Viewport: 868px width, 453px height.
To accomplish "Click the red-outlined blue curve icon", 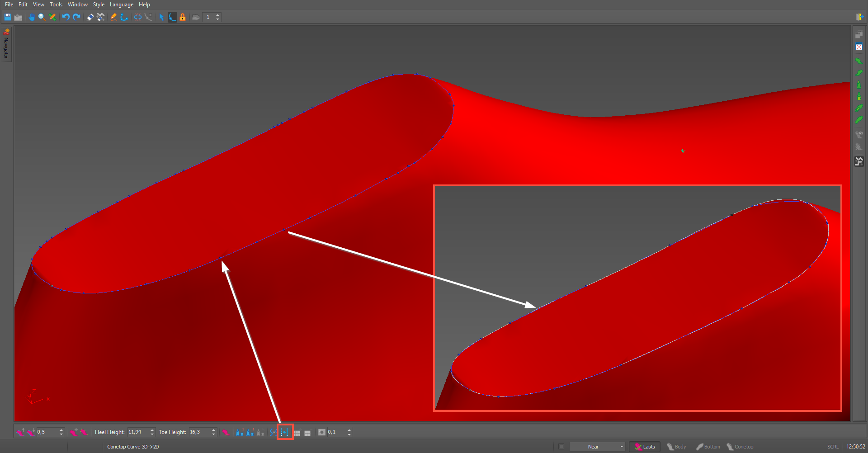I will (x=285, y=432).
